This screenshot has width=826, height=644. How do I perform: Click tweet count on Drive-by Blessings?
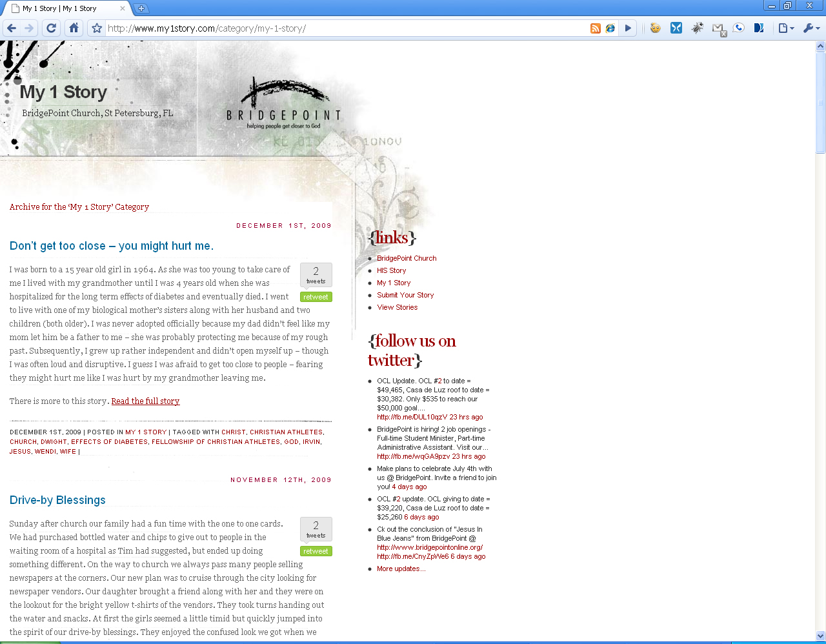[x=316, y=529]
